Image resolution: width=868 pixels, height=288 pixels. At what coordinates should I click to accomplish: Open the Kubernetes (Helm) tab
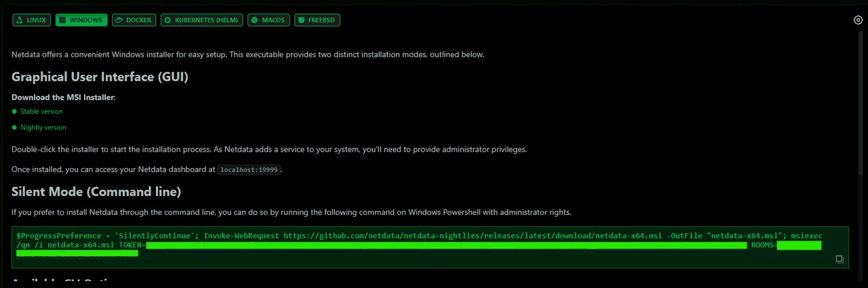pyautogui.click(x=202, y=20)
